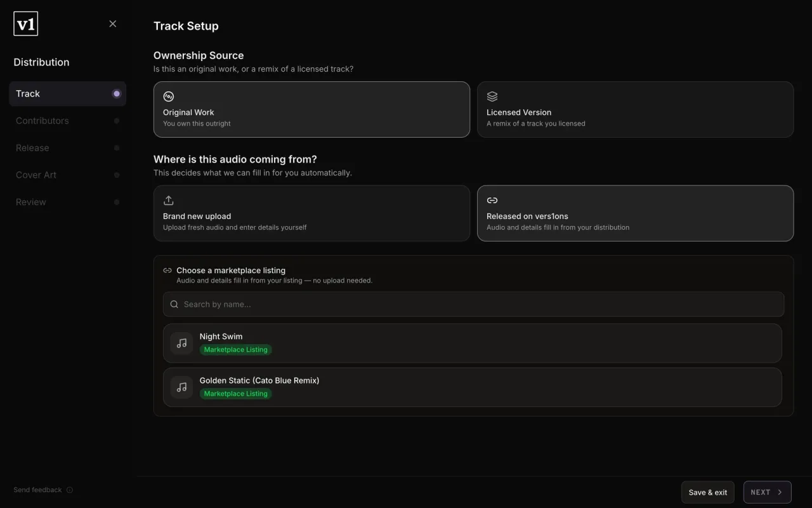Choose the Released on vers1ons source card
This screenshot has width=812, height=508.
pos(635,213)
